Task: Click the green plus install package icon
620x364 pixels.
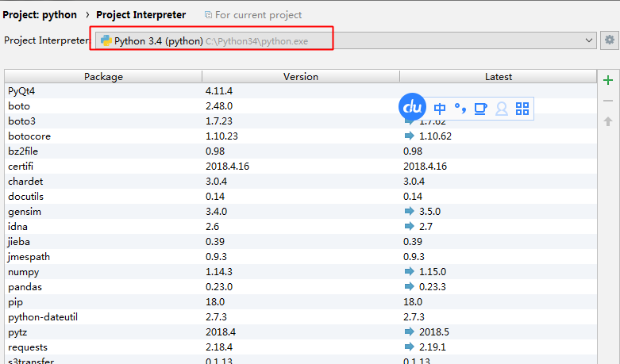Action: click(608, 81)
